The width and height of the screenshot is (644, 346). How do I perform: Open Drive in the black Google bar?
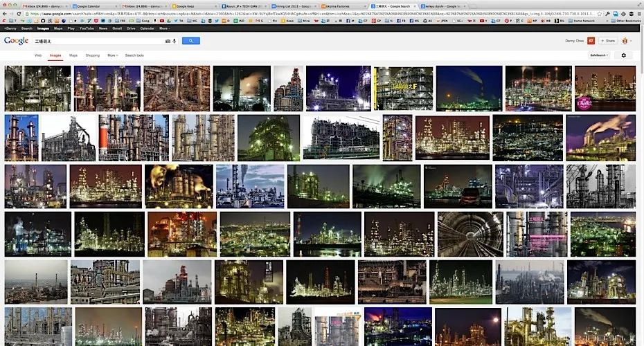[x=131, y=28]
